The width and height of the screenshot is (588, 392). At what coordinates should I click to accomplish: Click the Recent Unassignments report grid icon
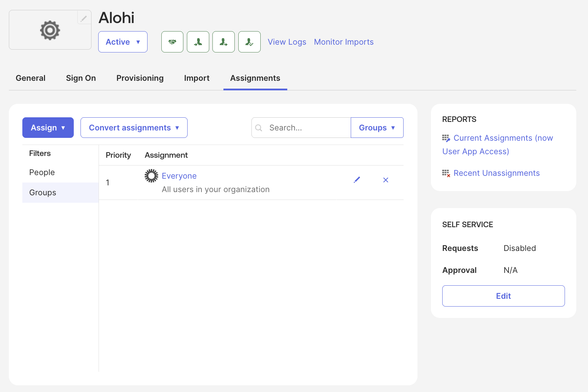point(446,173)
